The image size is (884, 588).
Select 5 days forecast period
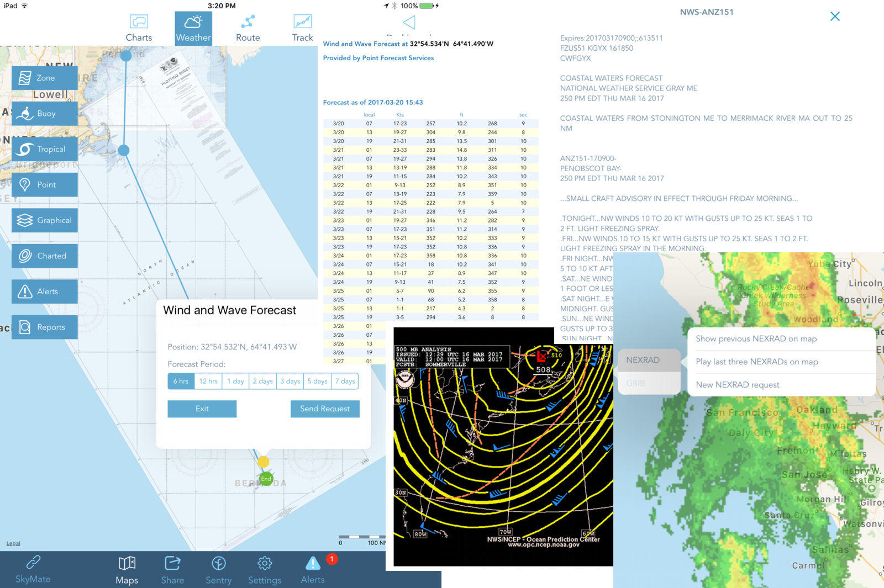coord(317,381)
